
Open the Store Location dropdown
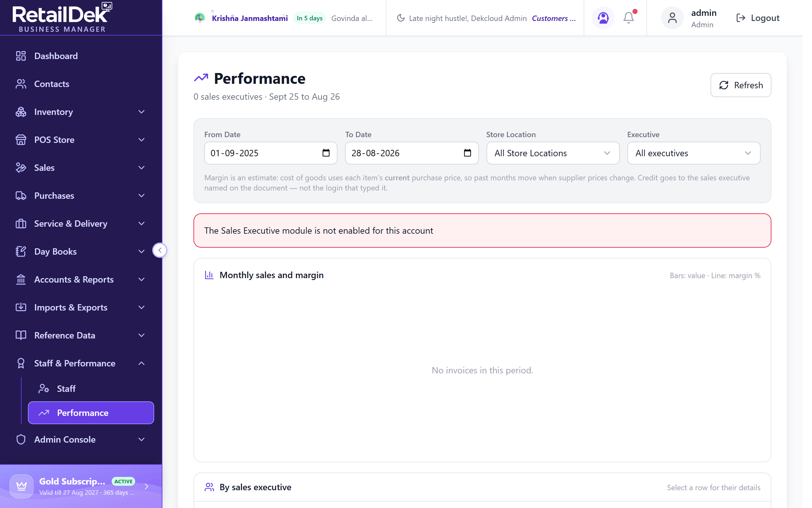click(x=553, y=153)
